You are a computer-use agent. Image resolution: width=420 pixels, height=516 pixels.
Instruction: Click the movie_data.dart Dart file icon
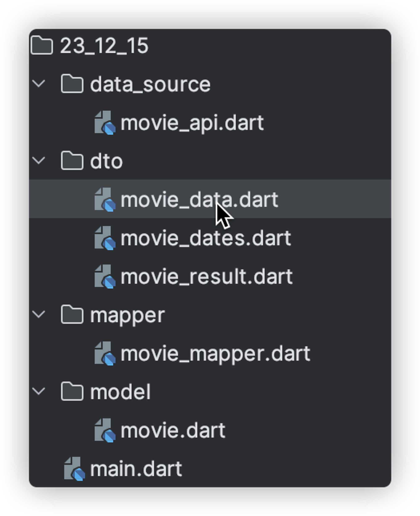pos(105,199)
